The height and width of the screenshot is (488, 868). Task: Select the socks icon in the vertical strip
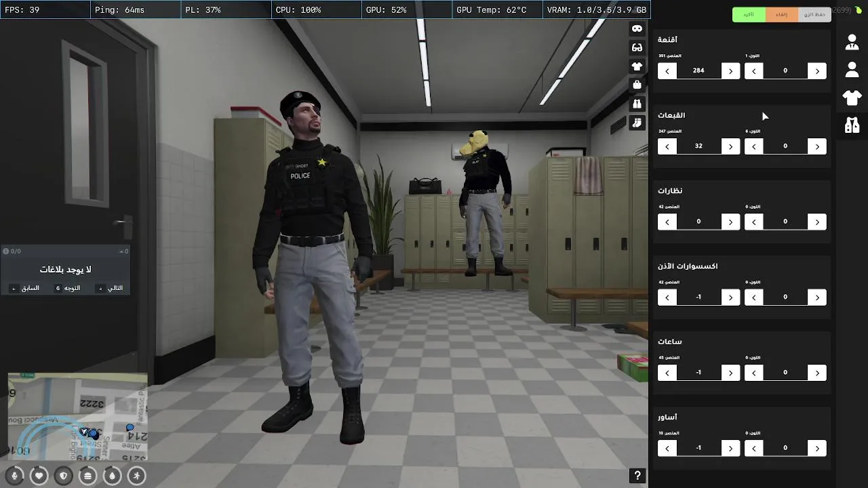pyautogui.click(x=637, y=123)
